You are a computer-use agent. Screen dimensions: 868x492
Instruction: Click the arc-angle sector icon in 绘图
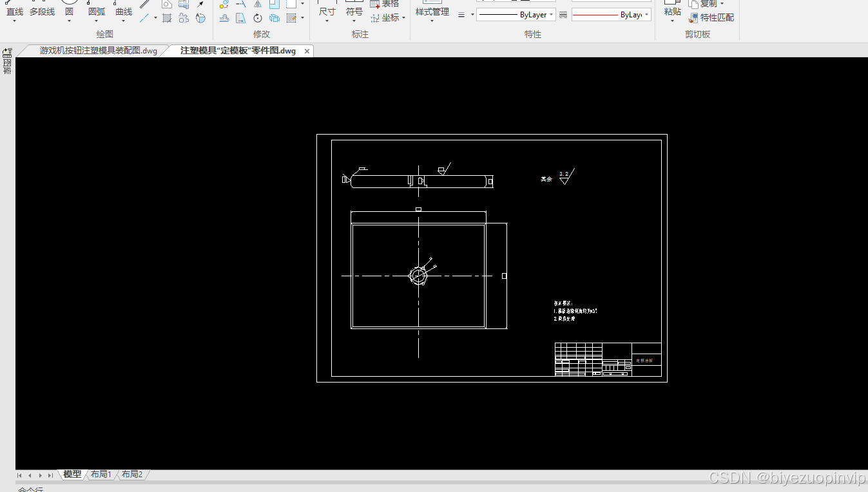click(200, 18)
